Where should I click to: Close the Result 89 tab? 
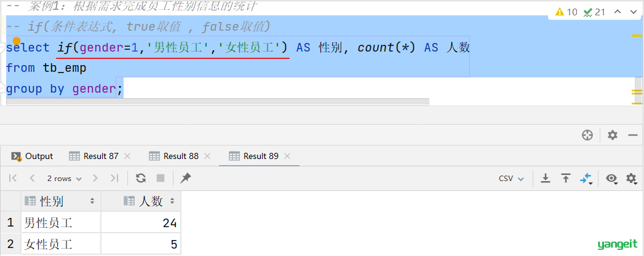287,156
